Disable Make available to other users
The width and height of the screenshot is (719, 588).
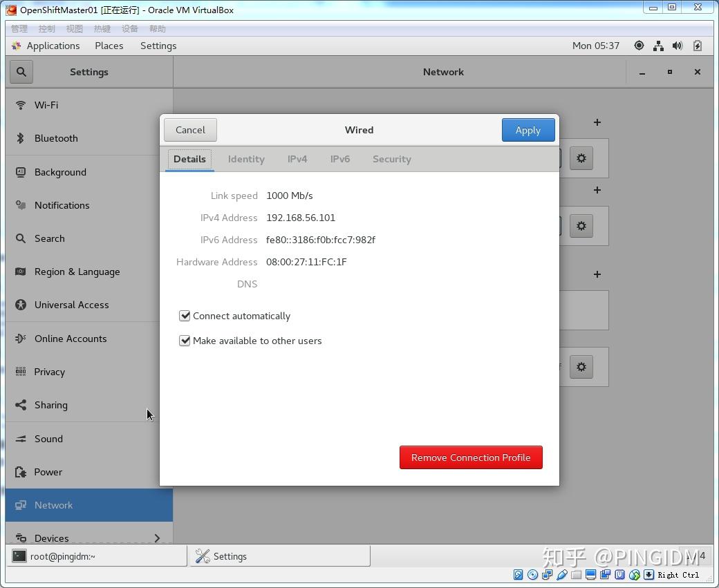click(185, 341)
